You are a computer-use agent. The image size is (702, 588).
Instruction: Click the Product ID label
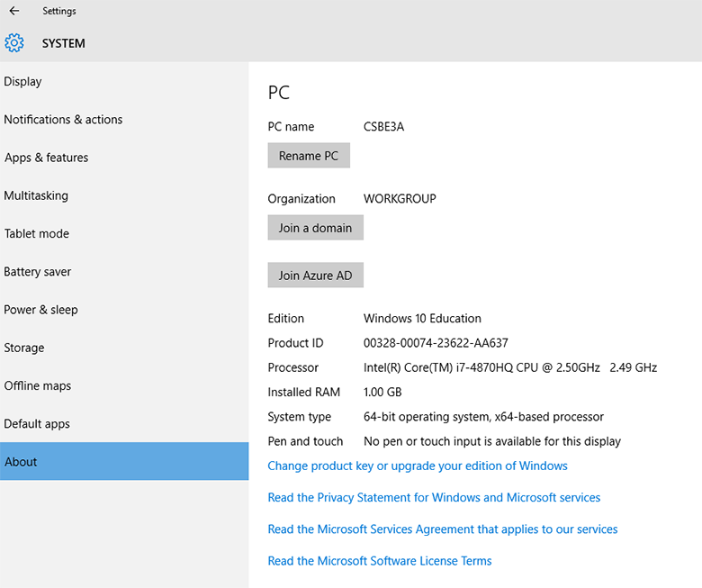[x=295, y=343]
